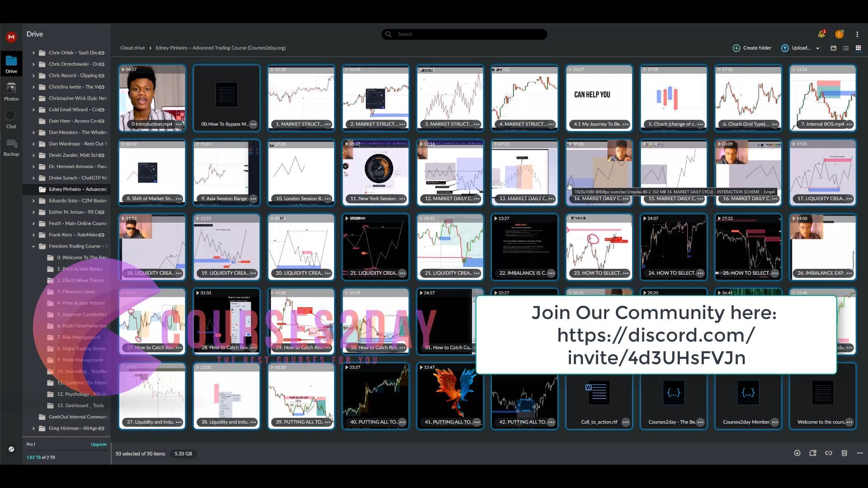The image size is (868, 488).
Task: Click the get link icon in bottom bar
Action: (x=828, y=453)
